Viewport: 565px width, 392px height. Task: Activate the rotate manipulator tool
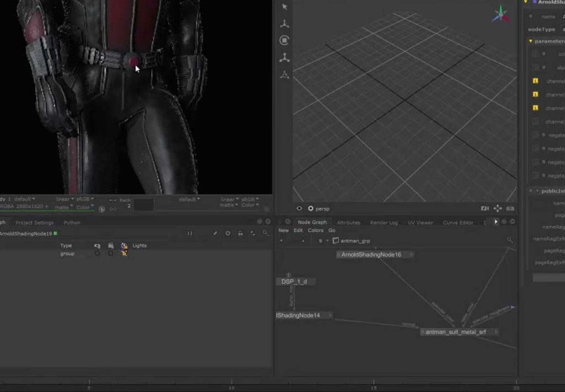(x=285, y=40)
